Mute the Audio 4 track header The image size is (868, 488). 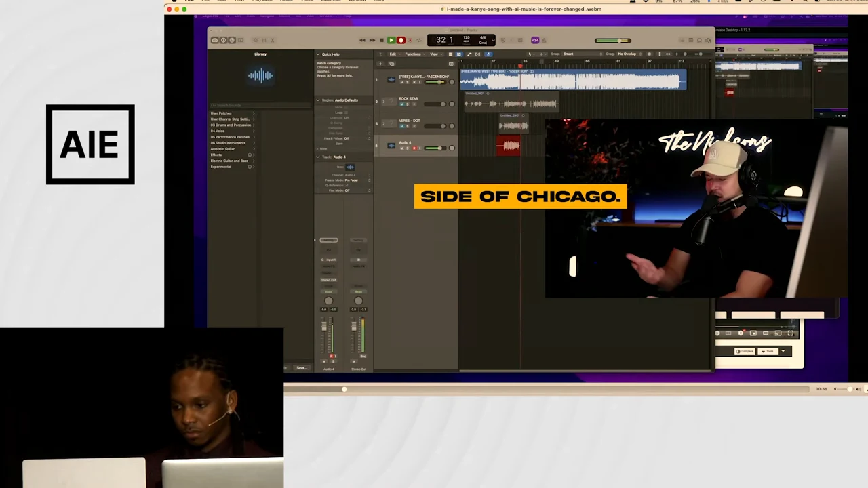pyautogui.click(x=401, y=148)
